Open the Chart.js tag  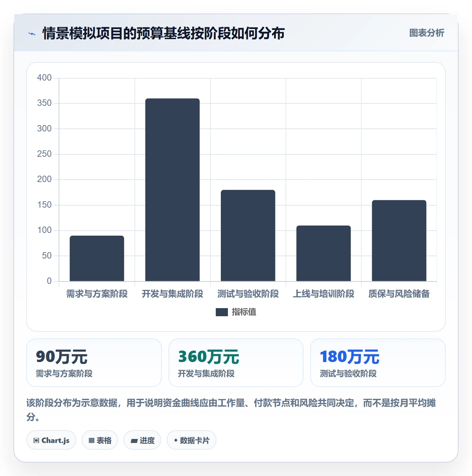pos(51,440)
